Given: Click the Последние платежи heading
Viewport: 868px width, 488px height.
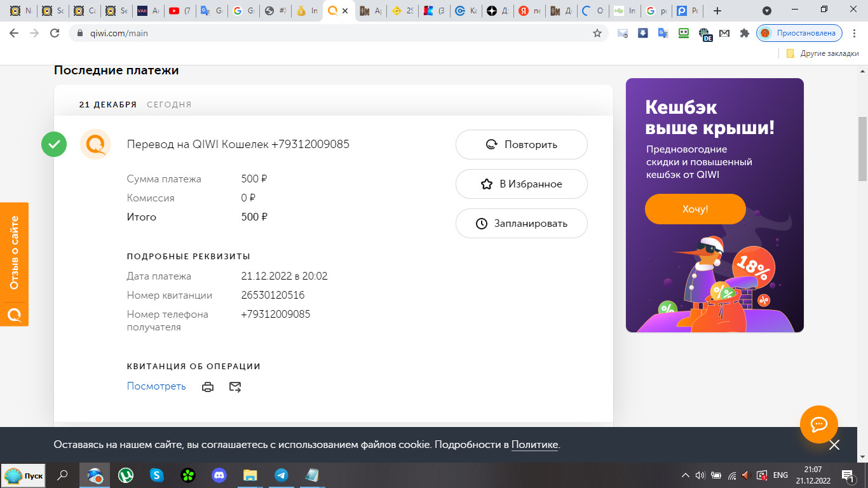Looking at the screenshot, I should pos(116,71).
